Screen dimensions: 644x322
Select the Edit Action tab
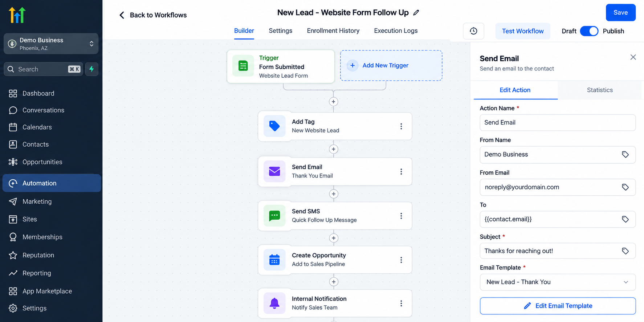click(515, 90)
